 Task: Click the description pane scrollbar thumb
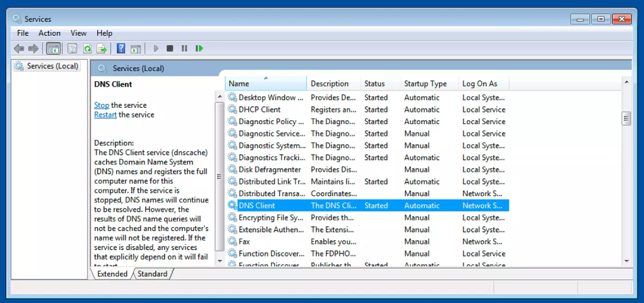[220, 177]
